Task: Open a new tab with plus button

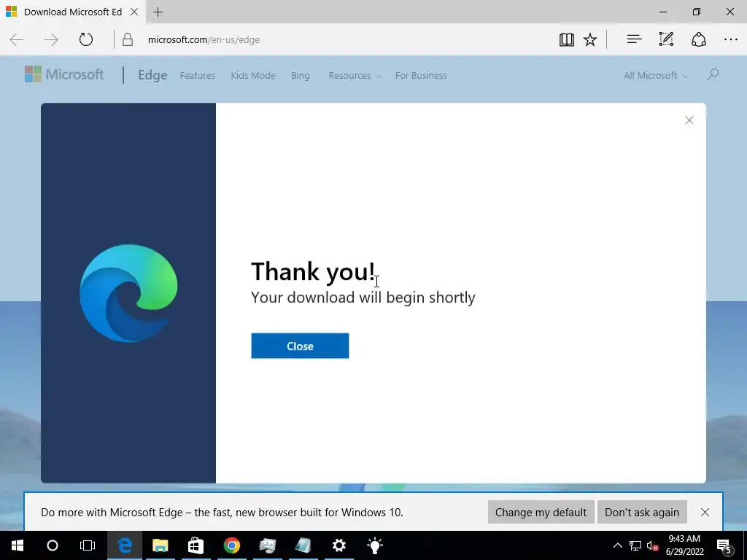Action: 158,12
